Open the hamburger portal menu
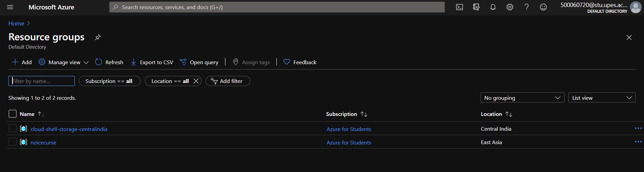This screenshot has height=172, width=644. (10, 7)
